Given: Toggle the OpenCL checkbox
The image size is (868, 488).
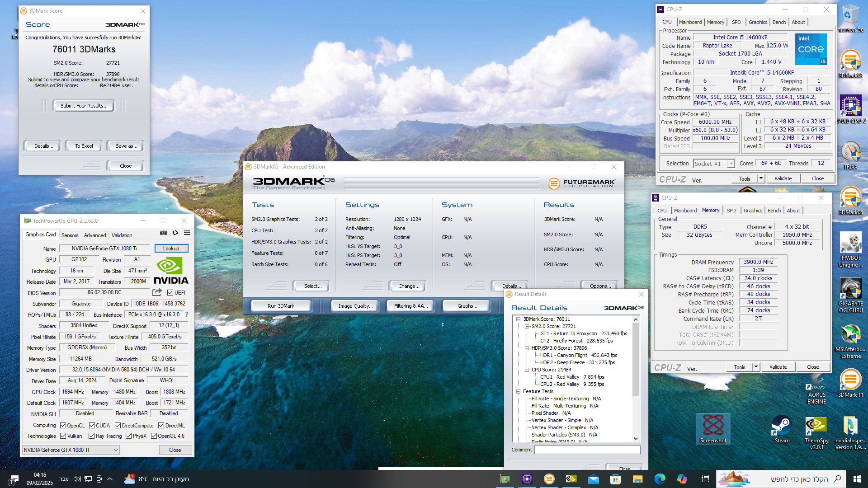Looking at the screenshot, I should click(x=63, y=426).
